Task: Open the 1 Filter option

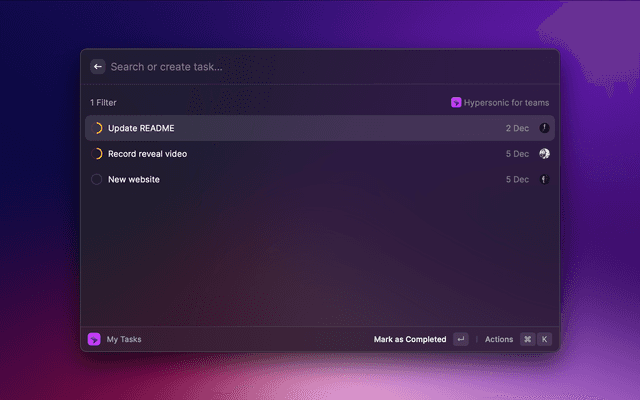Action: (103, 103)
